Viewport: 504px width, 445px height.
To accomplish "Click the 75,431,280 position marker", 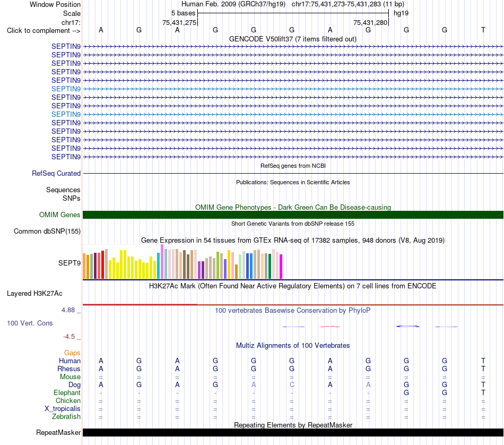I will click(x=370, y=22).
